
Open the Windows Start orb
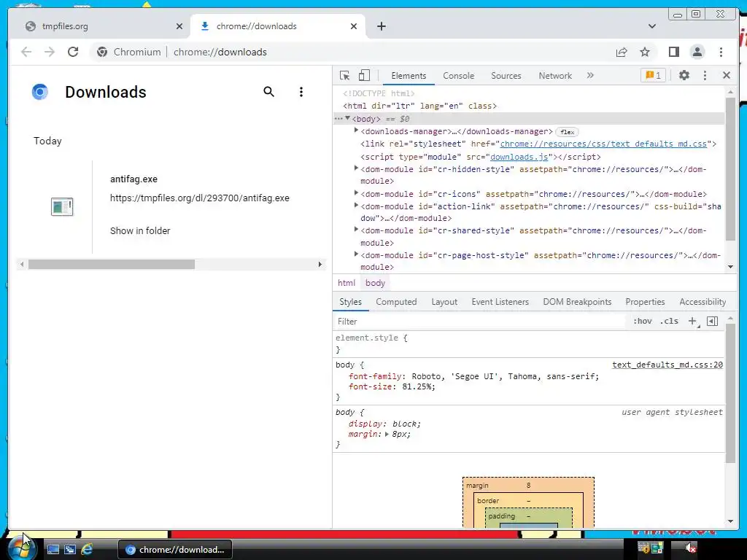click(x=21, y=548)
